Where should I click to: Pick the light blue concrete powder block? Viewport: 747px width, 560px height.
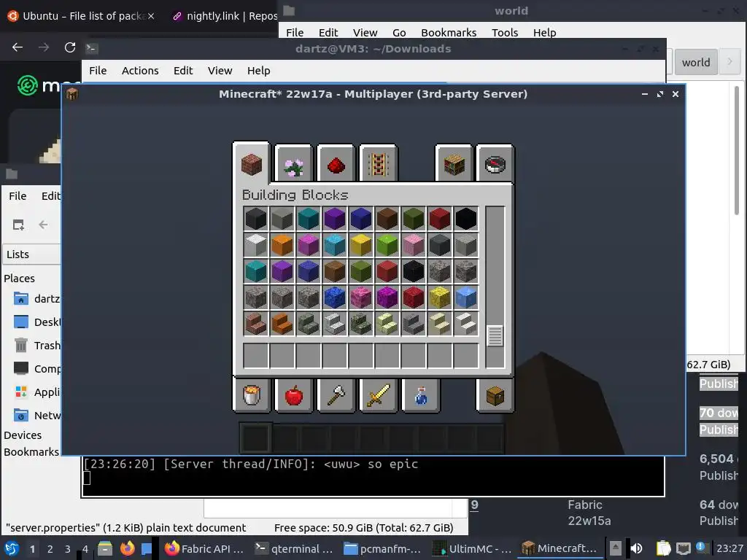[334, 245]
